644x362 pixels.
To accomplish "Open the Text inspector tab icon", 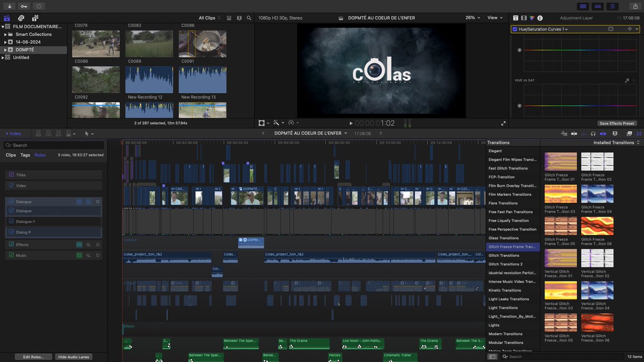I will (516, 18).
